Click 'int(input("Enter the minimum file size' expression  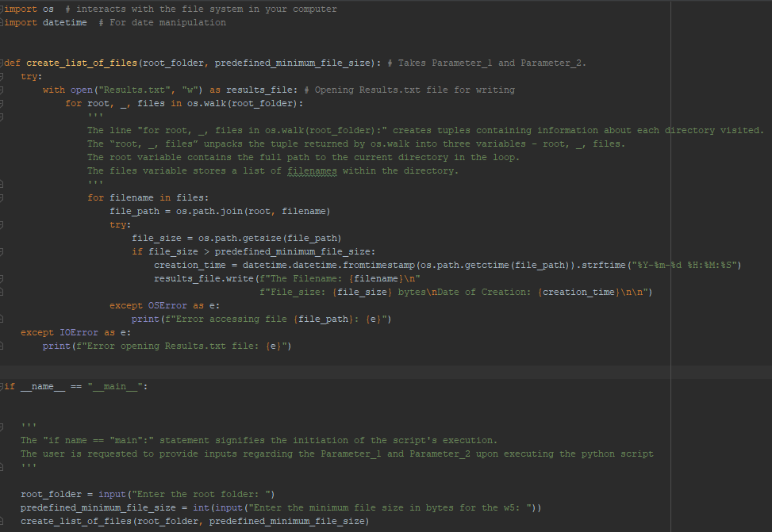click(367, 507)
